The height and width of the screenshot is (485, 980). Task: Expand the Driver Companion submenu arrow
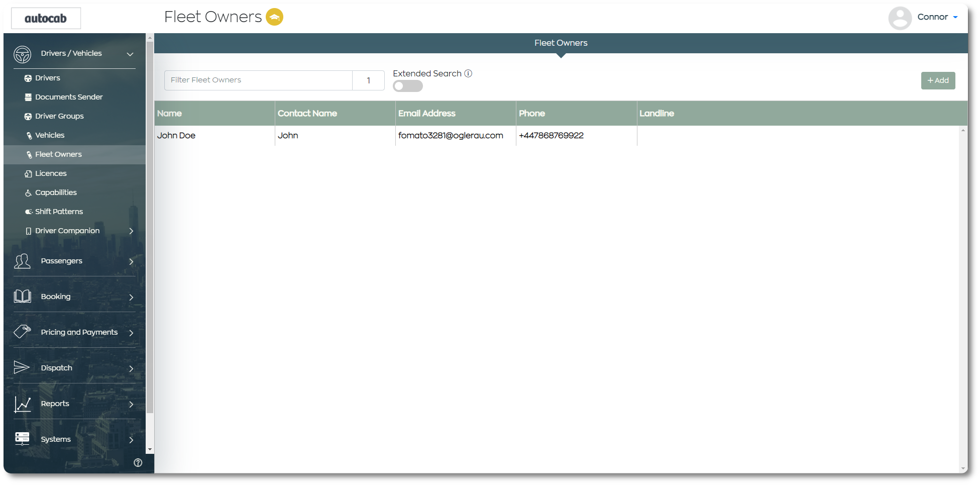131,231
